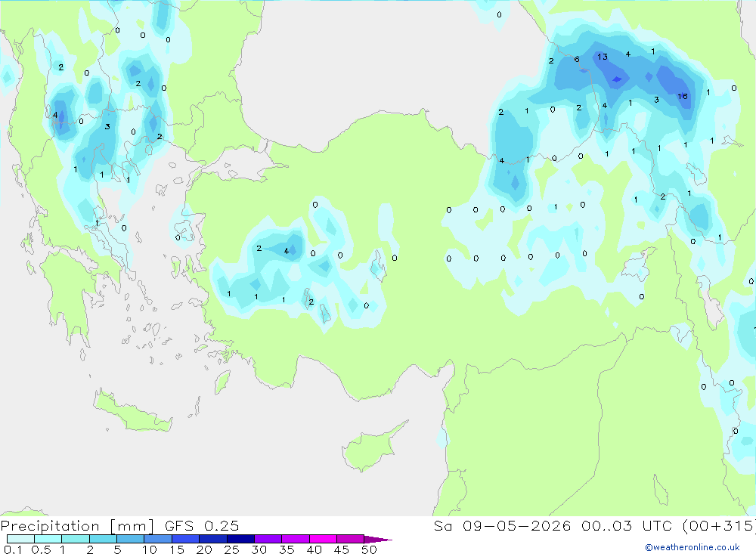Click the "Precipitation [mm]" title text
756x554 pixels.
pos(77,526)
